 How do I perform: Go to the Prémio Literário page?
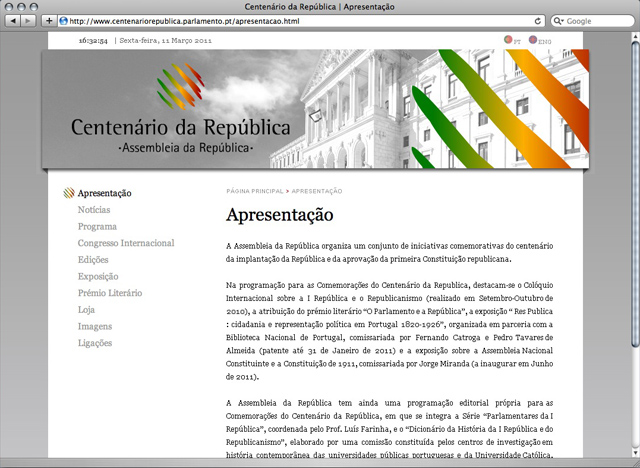tap(110, 293)
